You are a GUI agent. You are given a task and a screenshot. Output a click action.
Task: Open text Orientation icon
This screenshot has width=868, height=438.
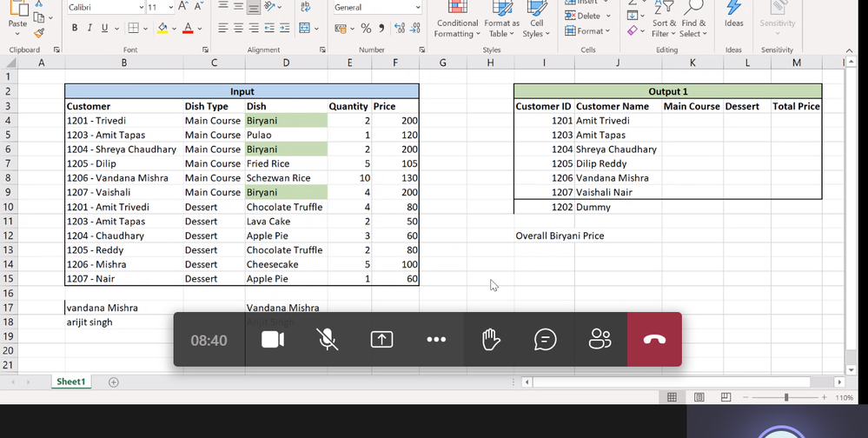(x=269, y=7)
